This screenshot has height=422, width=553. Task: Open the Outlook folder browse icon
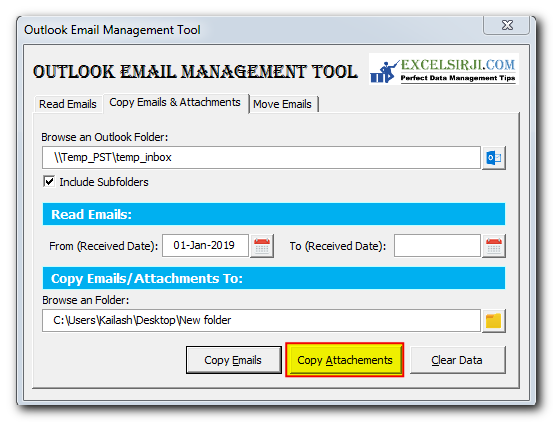[493, 158]
